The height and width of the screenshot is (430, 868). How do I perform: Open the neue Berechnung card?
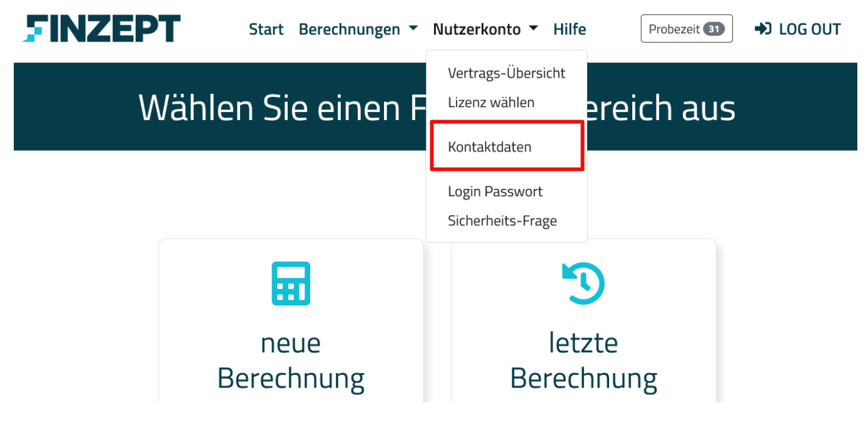(x=291, y=320)
